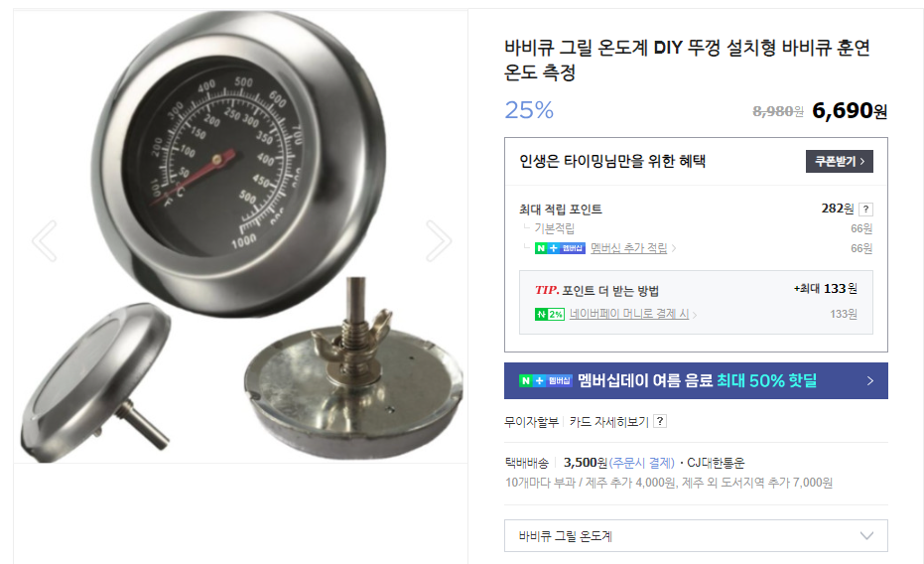Click the thermometer product main image
The image size is (924, 564).
pos(240,235)
